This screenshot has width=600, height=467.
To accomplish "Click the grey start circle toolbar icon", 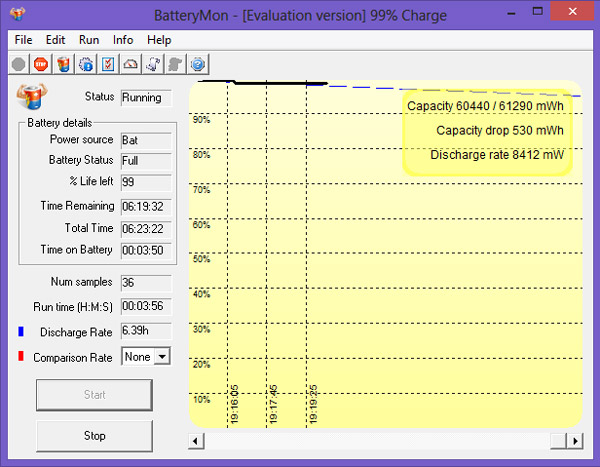I will click(x=18, y=63).
